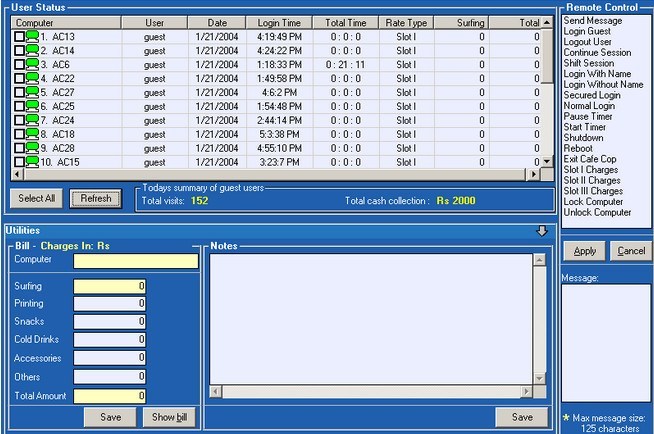
Task: Click the green computer icon for AC6
Action: [32, 65]
